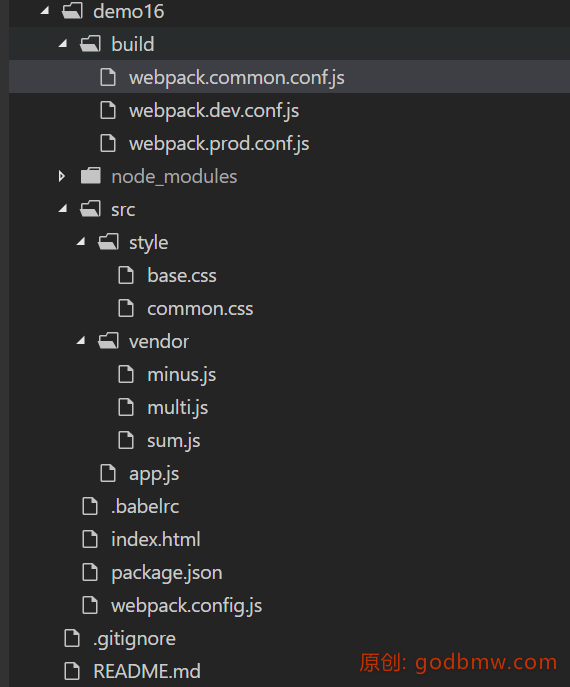Collapse the style folder arrow
This screenshot has height=687, width=570.
click(x=81, y=242)
